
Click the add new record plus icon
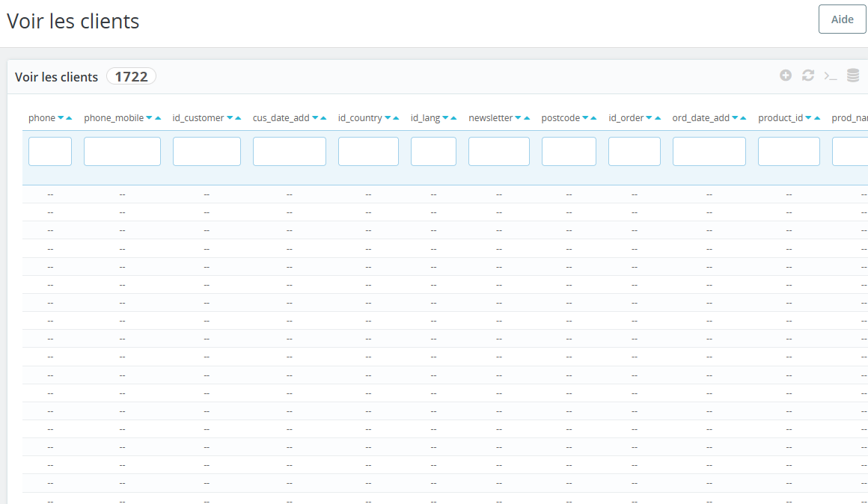(x=786, y=76)
